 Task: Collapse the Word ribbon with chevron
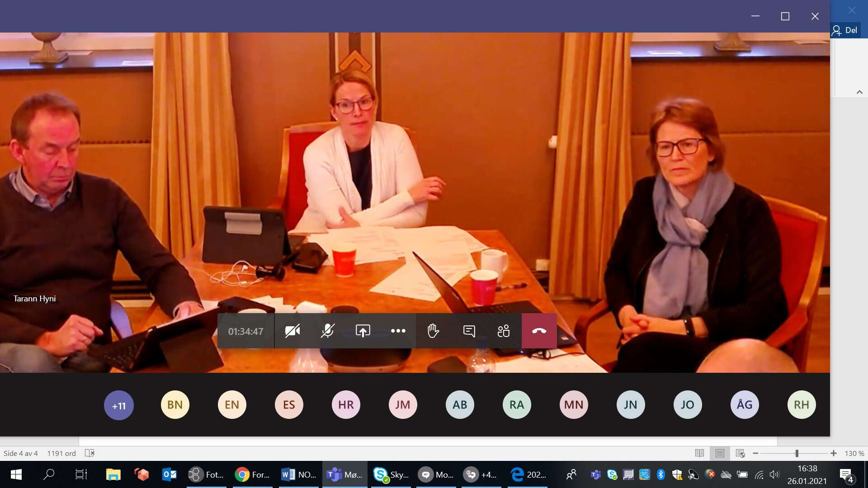(859, 92)
